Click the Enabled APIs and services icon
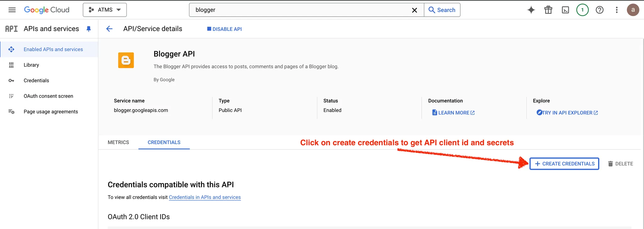This screenshot has width=644, height=229. 11,49
